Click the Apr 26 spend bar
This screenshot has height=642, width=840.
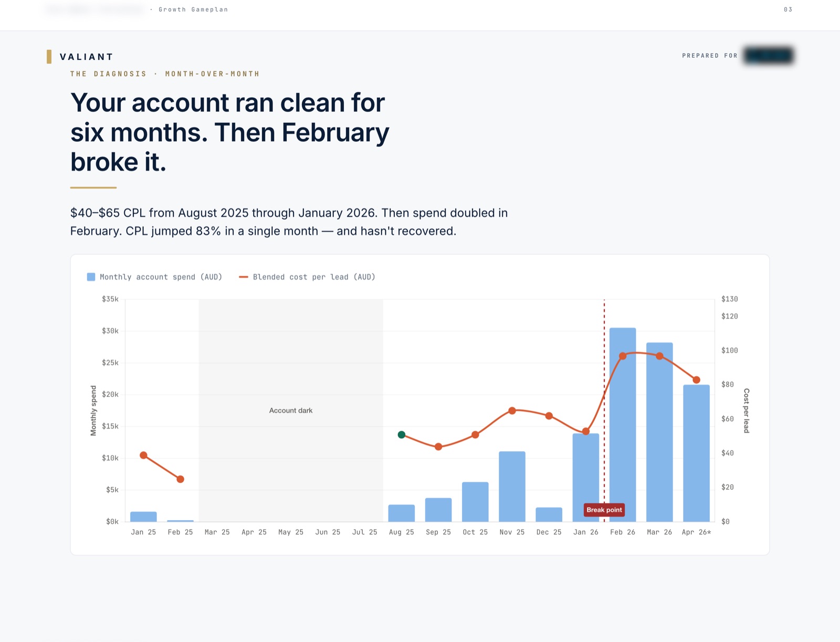696,453
